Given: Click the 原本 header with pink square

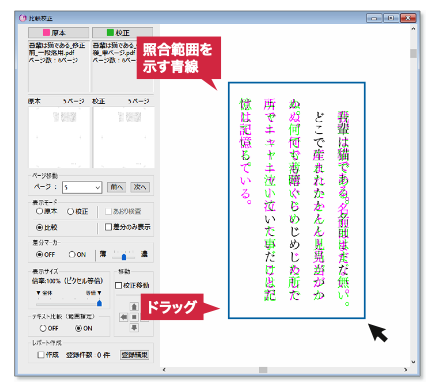Looking at the screenshot, I should point(59,33).
